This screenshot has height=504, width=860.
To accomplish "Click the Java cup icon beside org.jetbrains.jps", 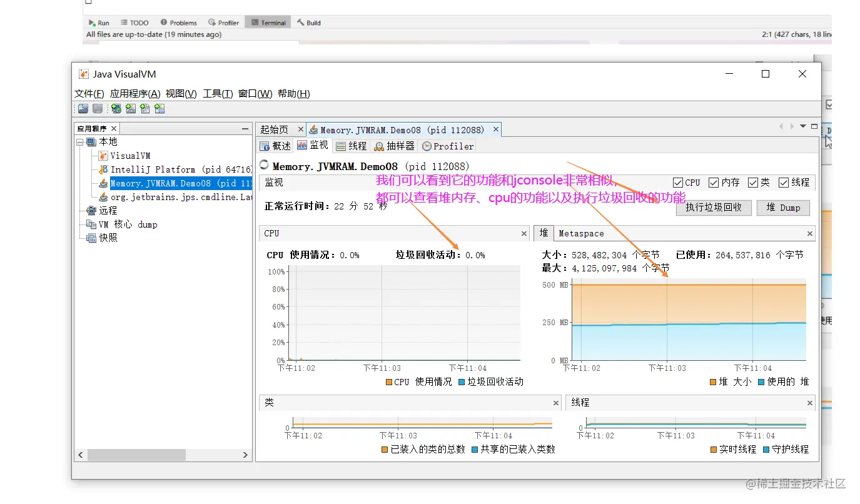I will point(103,197).
